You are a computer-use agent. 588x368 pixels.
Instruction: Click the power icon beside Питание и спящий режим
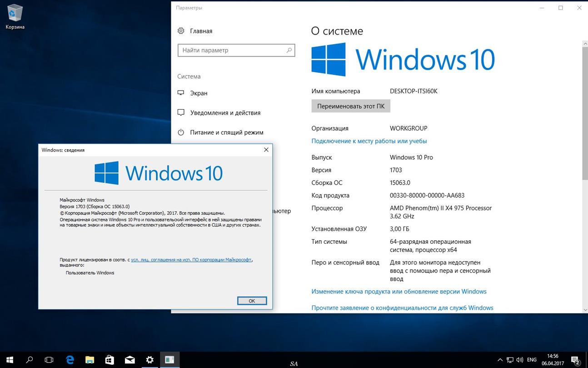click(x=181, y=132)
